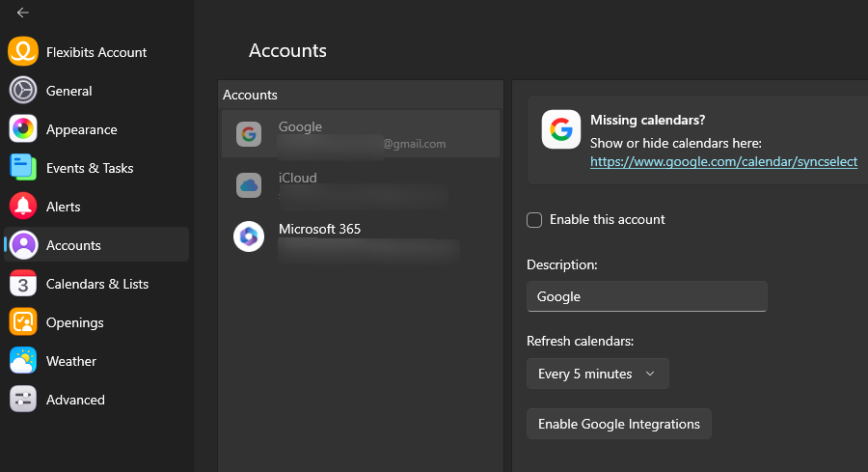Open the Advanced settings icon
This screenshot has width=868, height=472.
coord(23,400)
